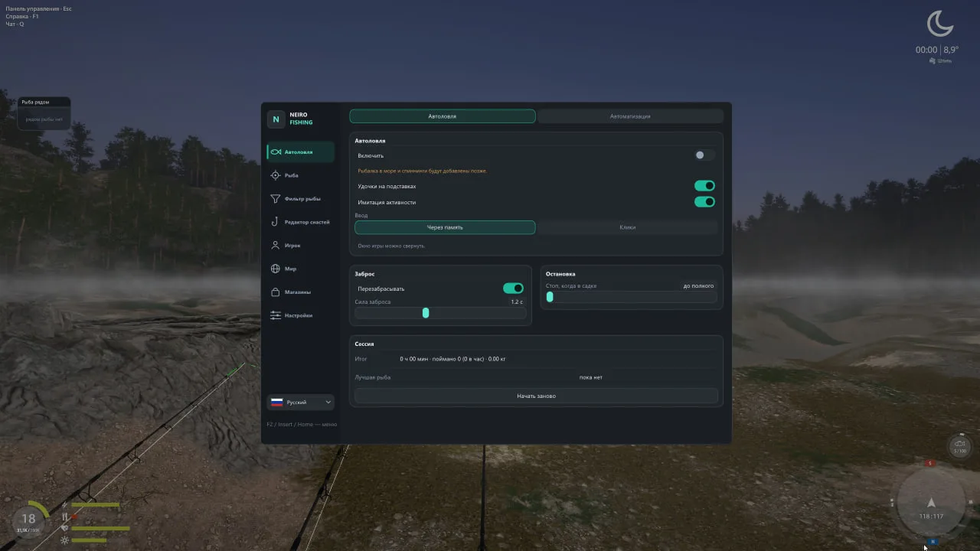Screen dimensions: 980x551
Task: Open the Магазины bag icon
Action: point(276,292)
